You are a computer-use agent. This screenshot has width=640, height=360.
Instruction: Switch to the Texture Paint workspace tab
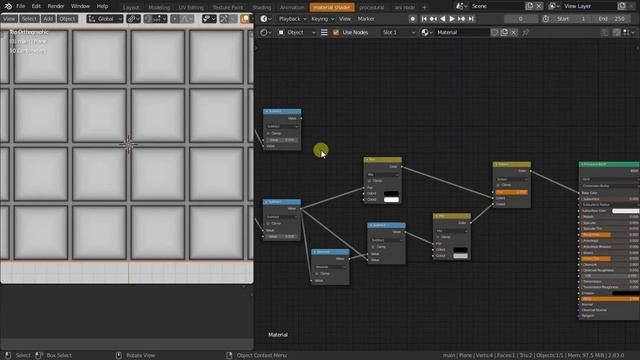coord(228,7)
